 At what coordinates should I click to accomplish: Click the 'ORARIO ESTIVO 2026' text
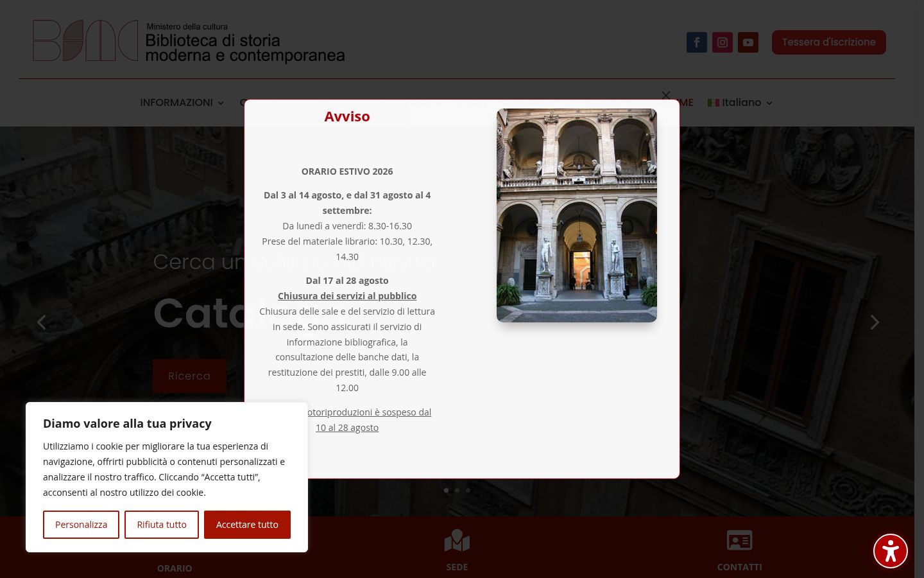click(347, 171)
